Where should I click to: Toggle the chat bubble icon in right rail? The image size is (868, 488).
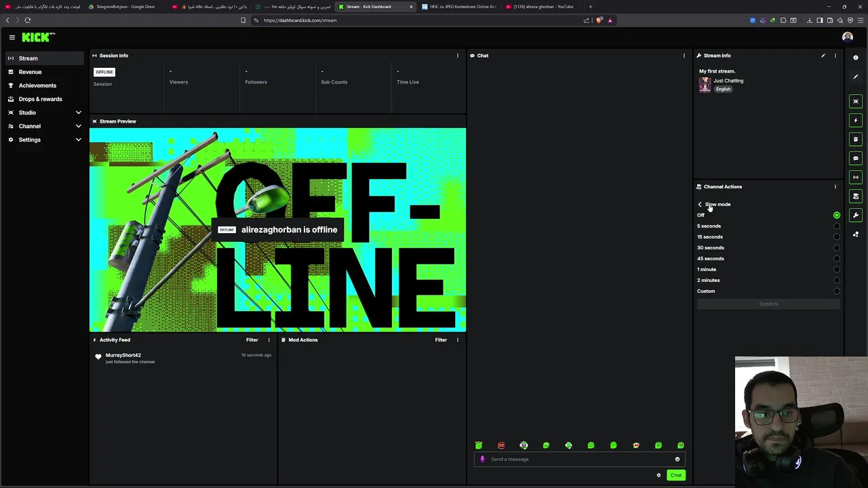856,158
